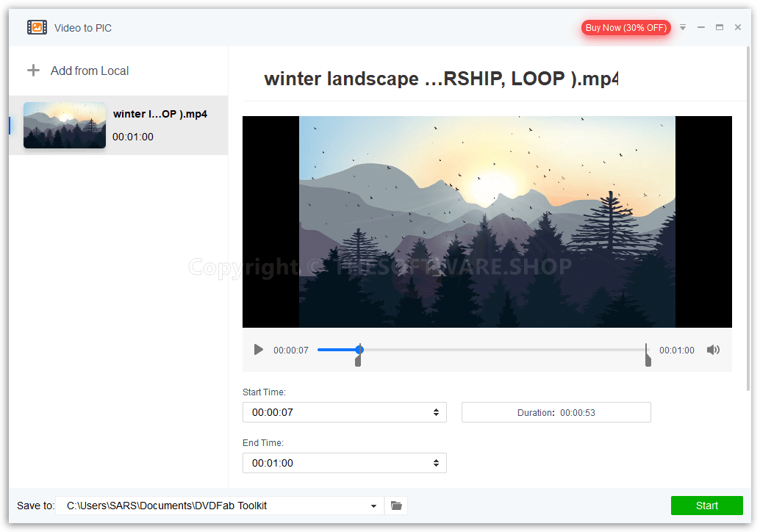The height and width of the screenshot is (532, 760).
Task: Open the title bar dropdown menu icon
Action: 682,28
